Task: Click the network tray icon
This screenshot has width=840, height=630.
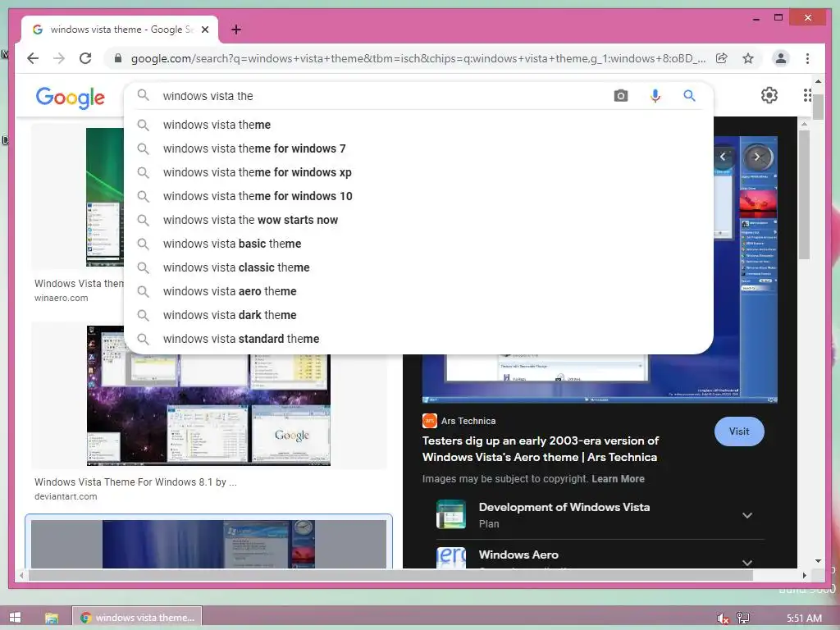Action: (x=743, y=619)
